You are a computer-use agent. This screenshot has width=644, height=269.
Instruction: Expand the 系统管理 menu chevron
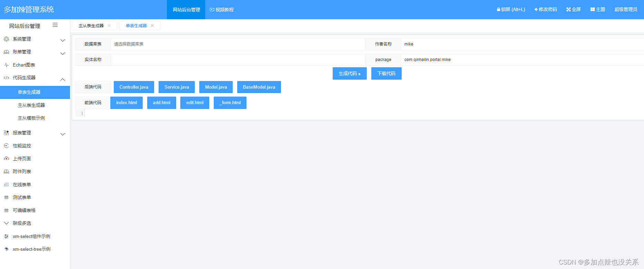click(63, 40)
